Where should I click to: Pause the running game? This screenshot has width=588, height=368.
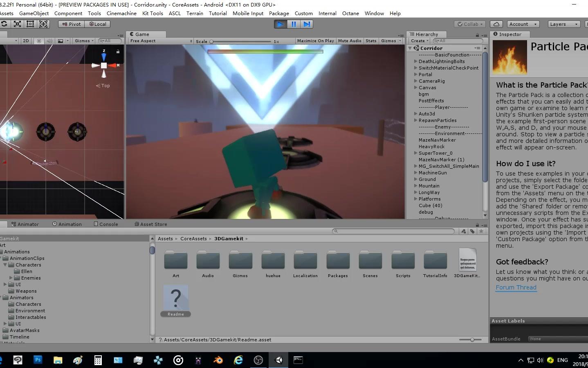[294, 24]
